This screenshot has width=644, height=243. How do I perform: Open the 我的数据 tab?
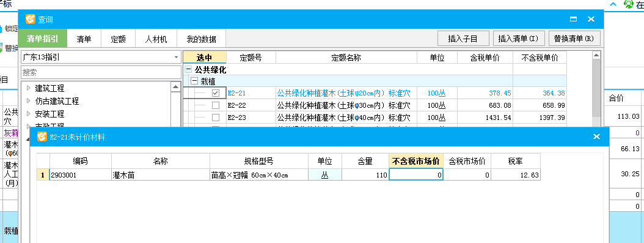(x=201, y=39)
